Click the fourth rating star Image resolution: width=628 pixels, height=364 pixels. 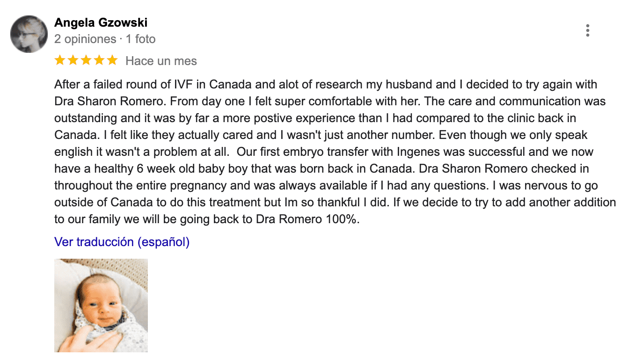[x=99, y=60]
